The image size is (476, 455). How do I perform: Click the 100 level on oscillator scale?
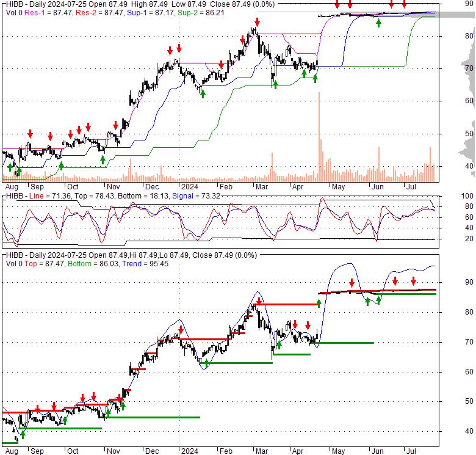point(467,196)
